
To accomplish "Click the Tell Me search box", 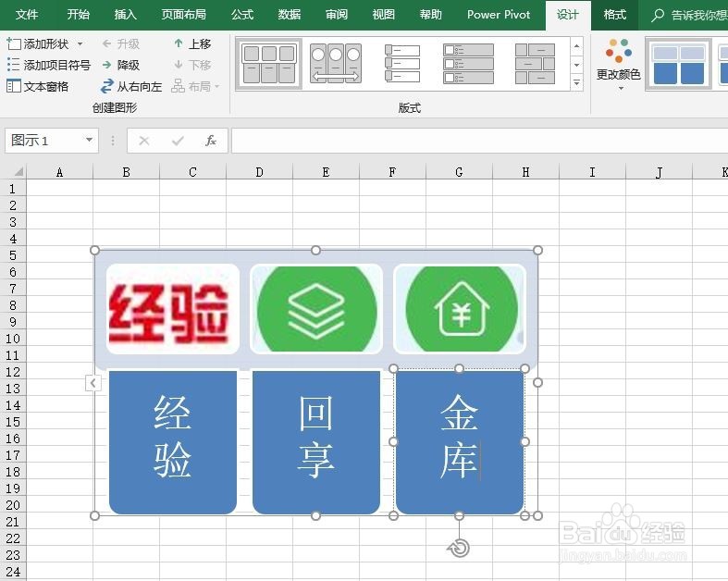I will coord(689,16).
